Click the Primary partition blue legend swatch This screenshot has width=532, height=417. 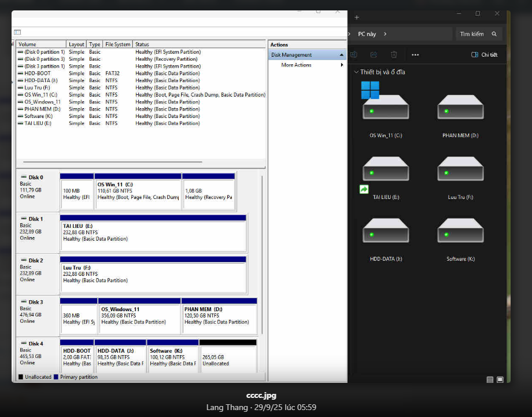(56, 377)
